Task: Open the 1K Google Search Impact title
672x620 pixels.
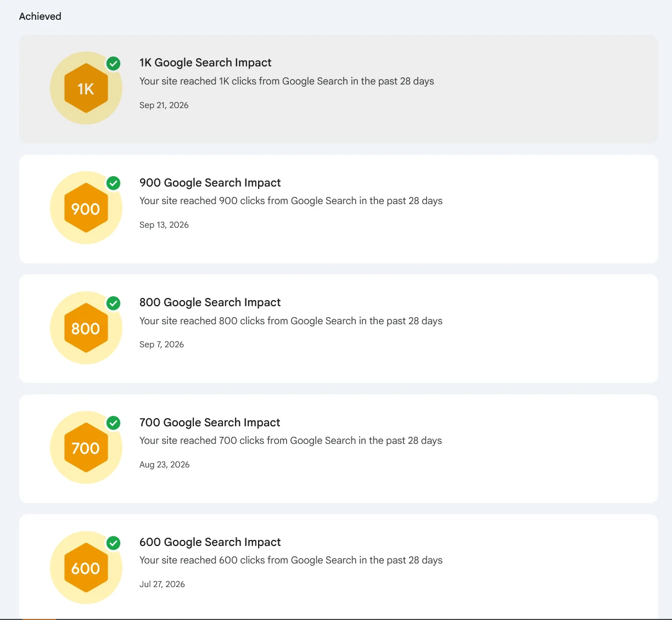Action: [x=205, y=63]
